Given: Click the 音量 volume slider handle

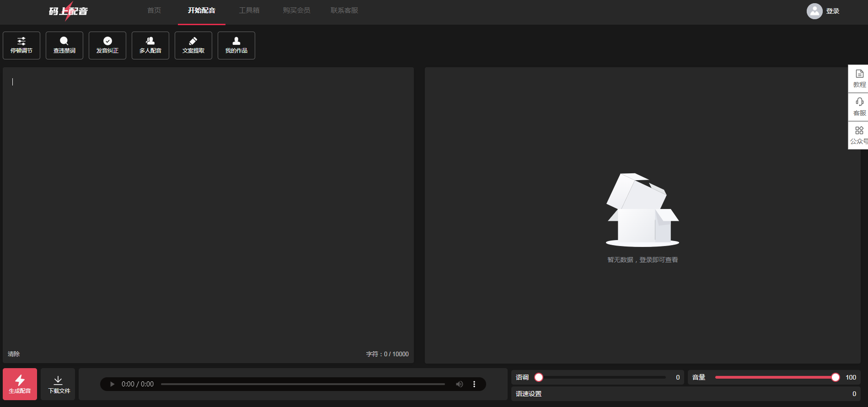Looking at the screenshot, I should click(x=835, y=377).
